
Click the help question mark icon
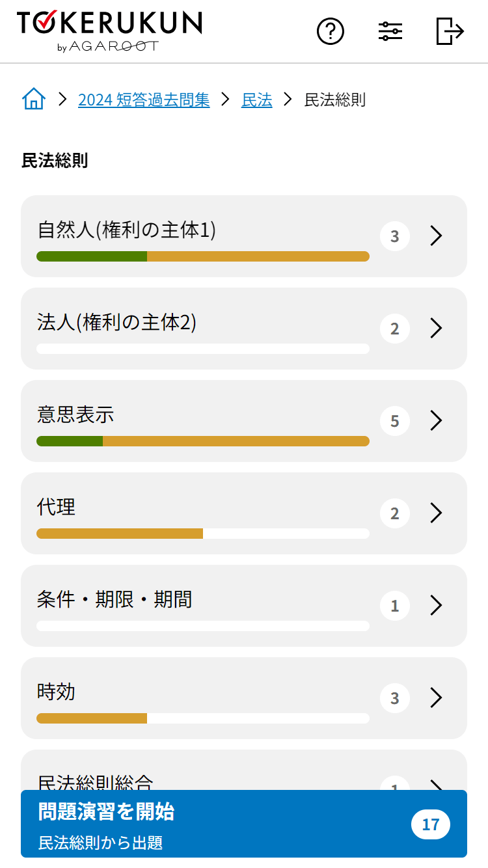pos(331,31)
